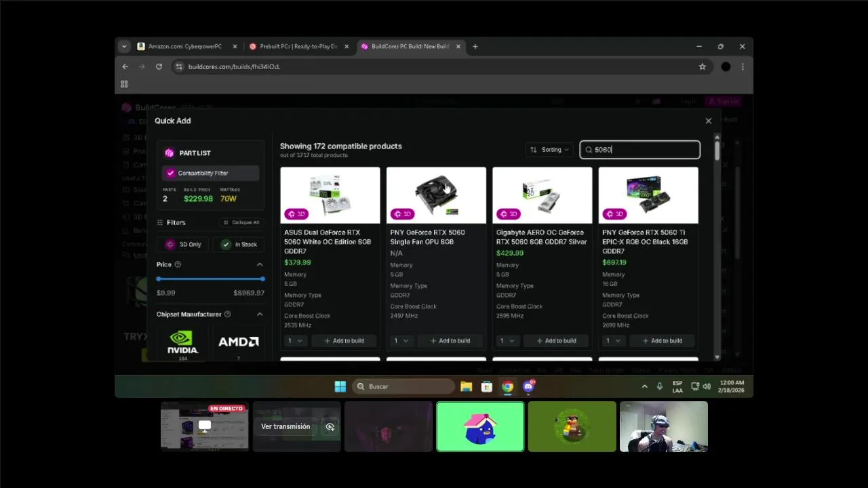Select the BuildCores PC Build tab
868x488 pixels.
pos(409,46)
